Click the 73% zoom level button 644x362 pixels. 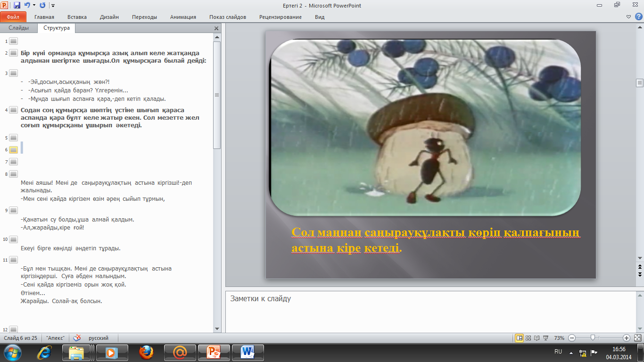click(559, 338)
